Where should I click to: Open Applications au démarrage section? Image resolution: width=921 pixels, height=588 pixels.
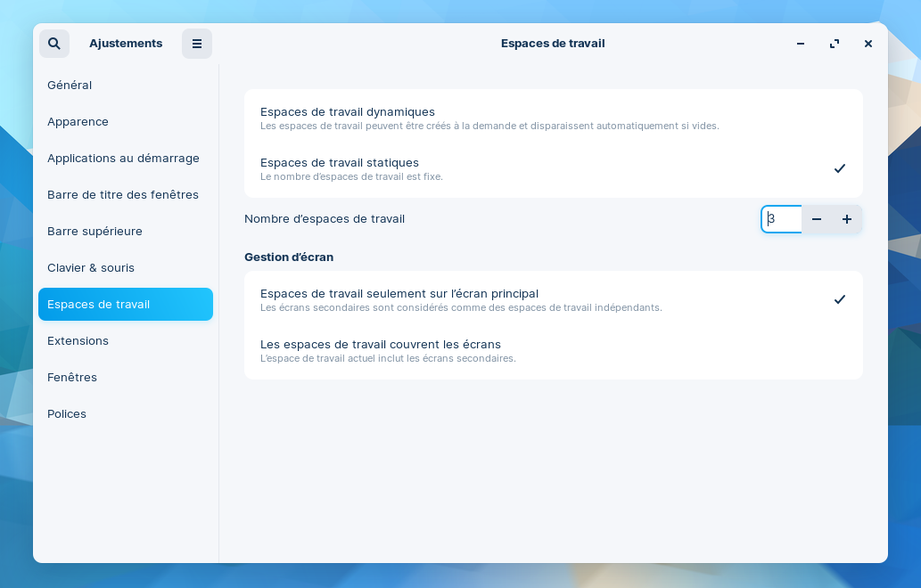125,158
